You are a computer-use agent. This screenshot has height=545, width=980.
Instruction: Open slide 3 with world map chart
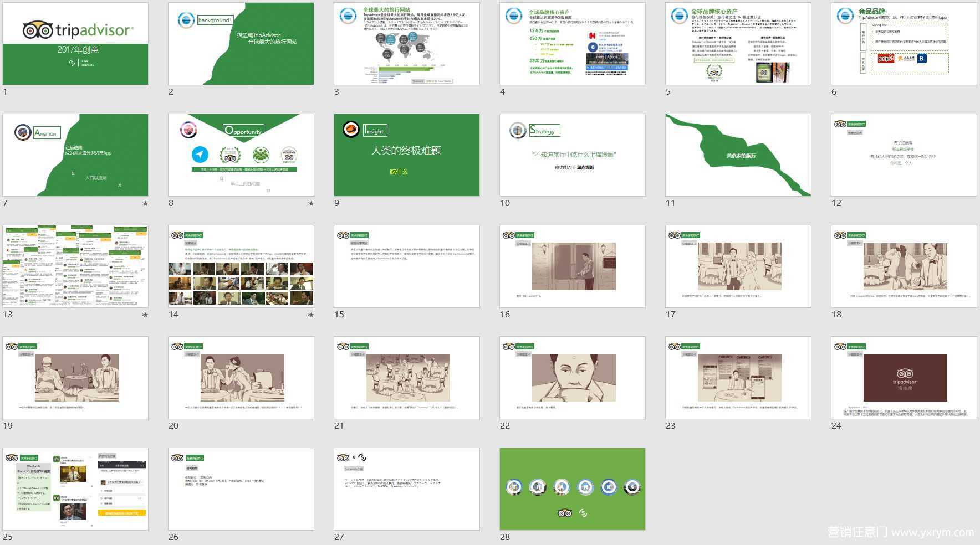(x=407, y=44)
